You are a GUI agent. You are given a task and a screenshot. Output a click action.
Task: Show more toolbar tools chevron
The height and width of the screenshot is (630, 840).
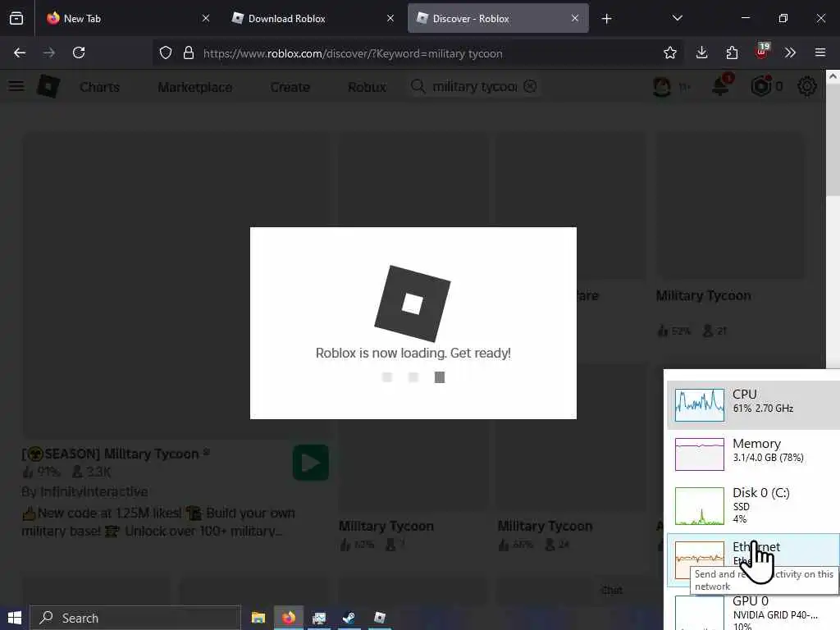tap(790, 52)
